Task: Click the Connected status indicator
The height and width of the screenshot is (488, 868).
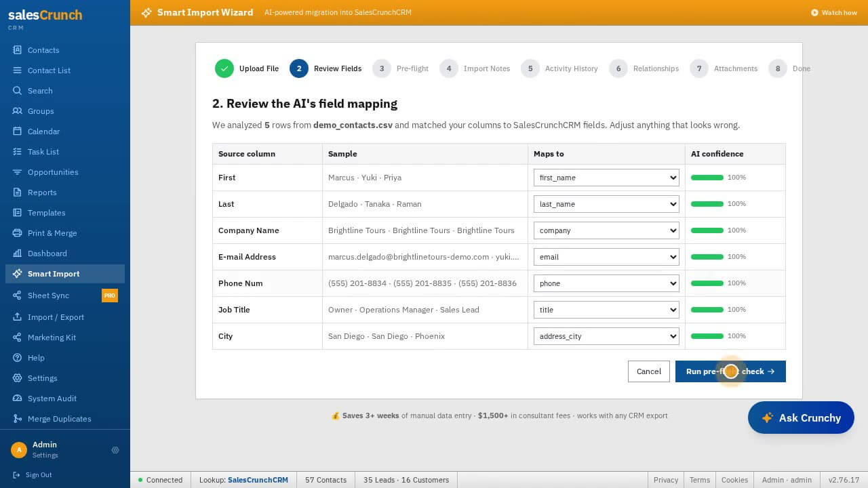Action: pos(160,480)
